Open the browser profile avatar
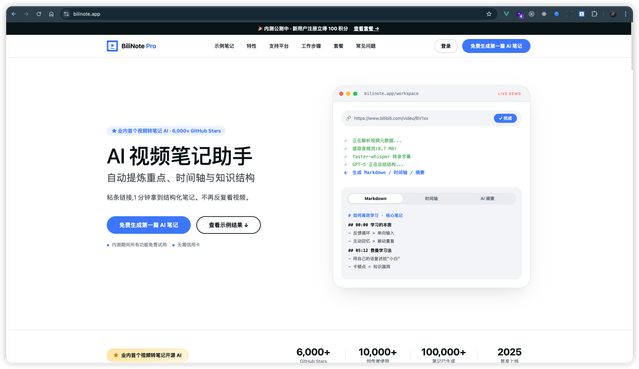Viewport: 639px width, 369px height. pos(613,14)
